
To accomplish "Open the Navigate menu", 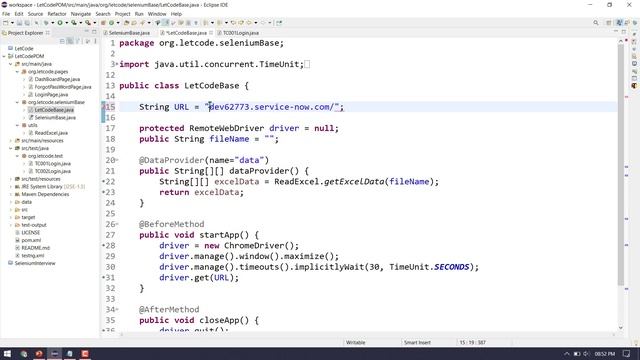I will pos(81,14).
